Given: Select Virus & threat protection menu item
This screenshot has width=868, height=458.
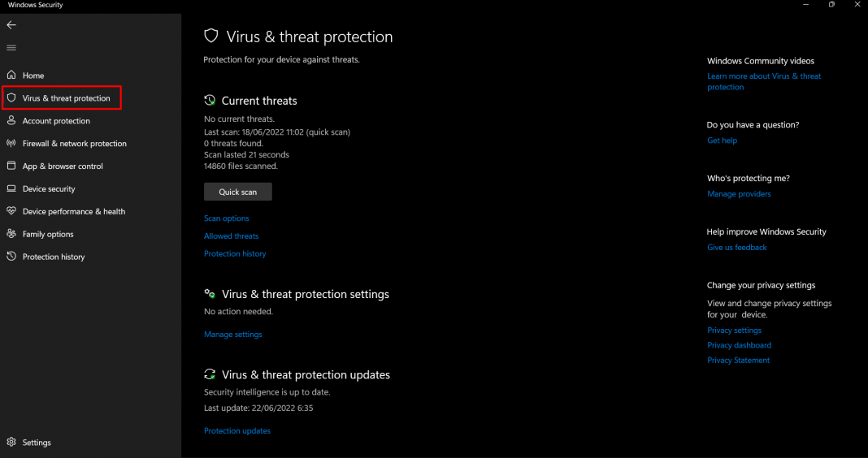Looking at the screenshot, I should click(66, 98).
